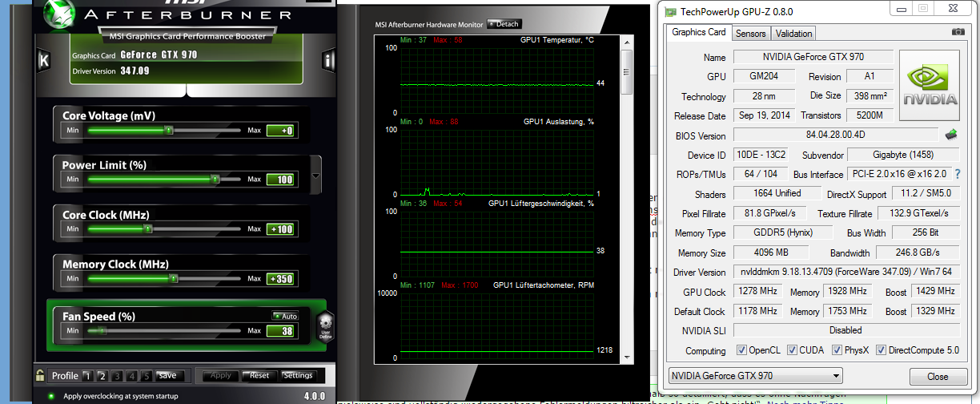This screenshot has height=404, width=980.
Task: Click the GPU field GM204
Action: point(764,76)
